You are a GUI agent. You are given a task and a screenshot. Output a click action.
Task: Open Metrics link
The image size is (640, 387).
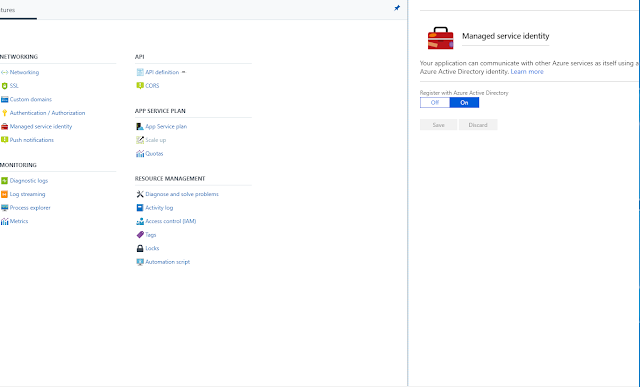[x=19, y=221]
